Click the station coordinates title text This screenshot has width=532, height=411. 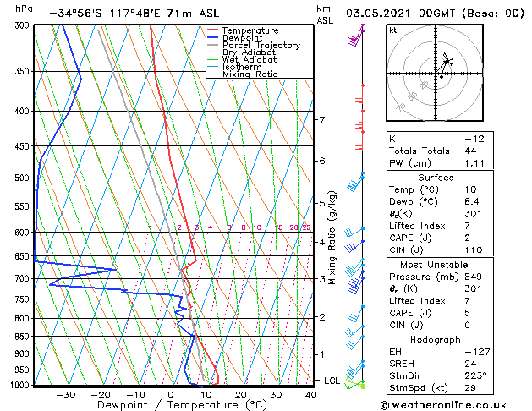coord(134,14)
